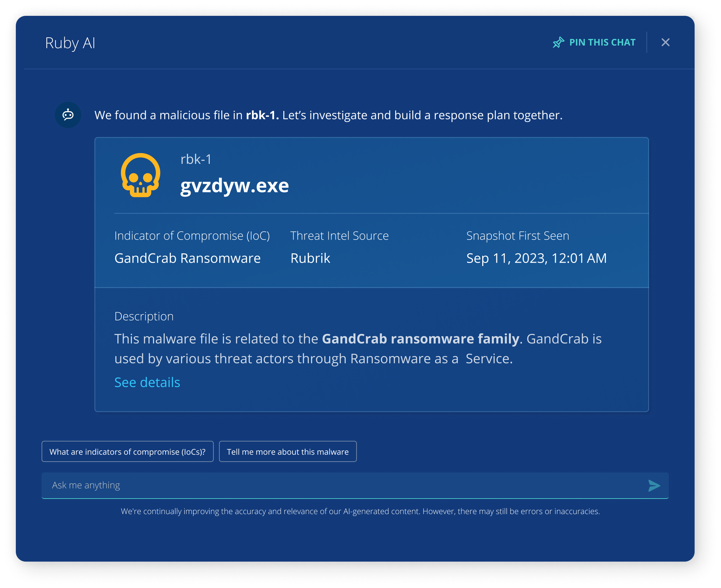The image size is (721, 588).
Task: Click the 'Rubrik' threat intel source value
Action: [310, 258]
